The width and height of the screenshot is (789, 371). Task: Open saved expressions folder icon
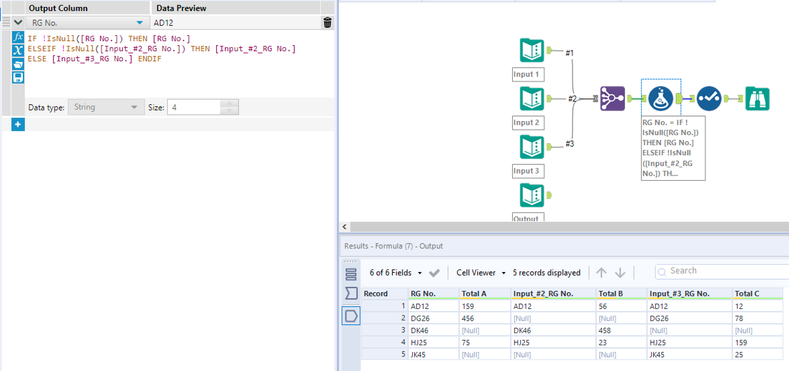[18, 64]
